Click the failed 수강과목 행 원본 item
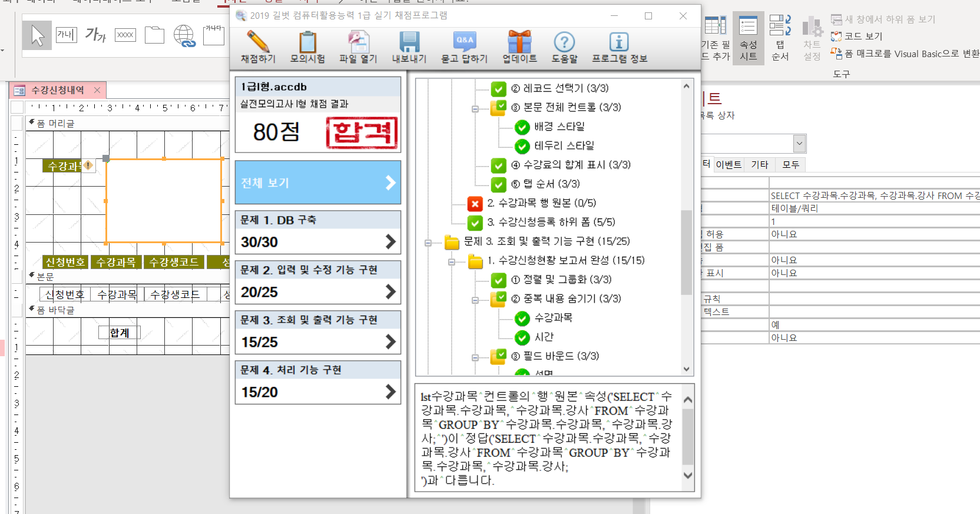980x514 pixels. coord(541,203)
